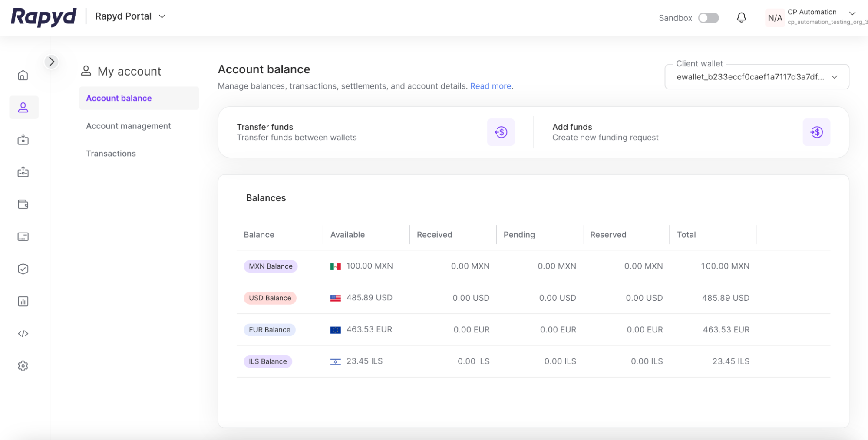Click the Account balance page title
Screen dimensions: 868x440
tap(264, 69)
